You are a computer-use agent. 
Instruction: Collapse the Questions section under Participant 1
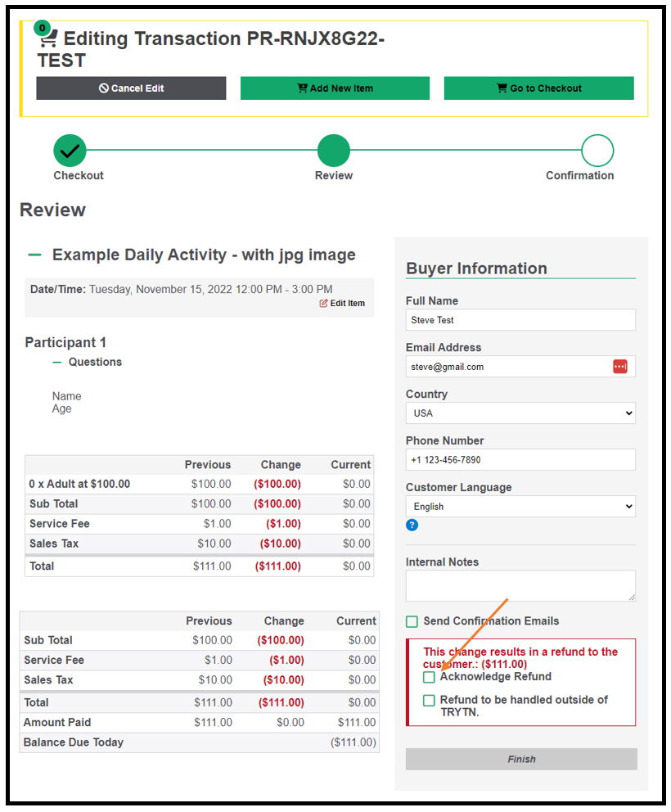point(57,363)
